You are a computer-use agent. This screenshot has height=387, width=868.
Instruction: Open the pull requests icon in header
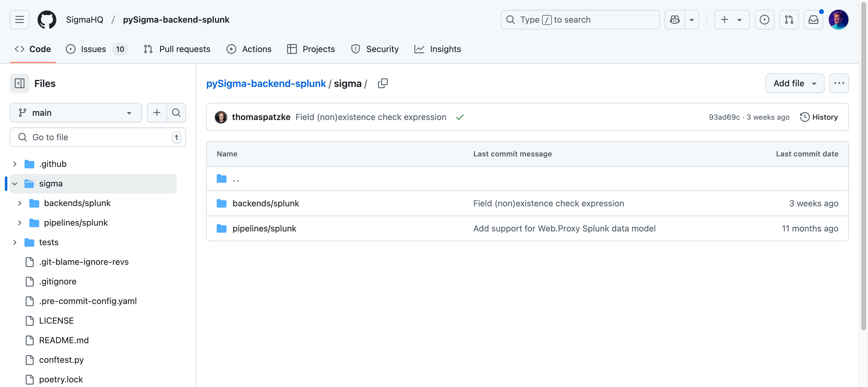[789, 20]
